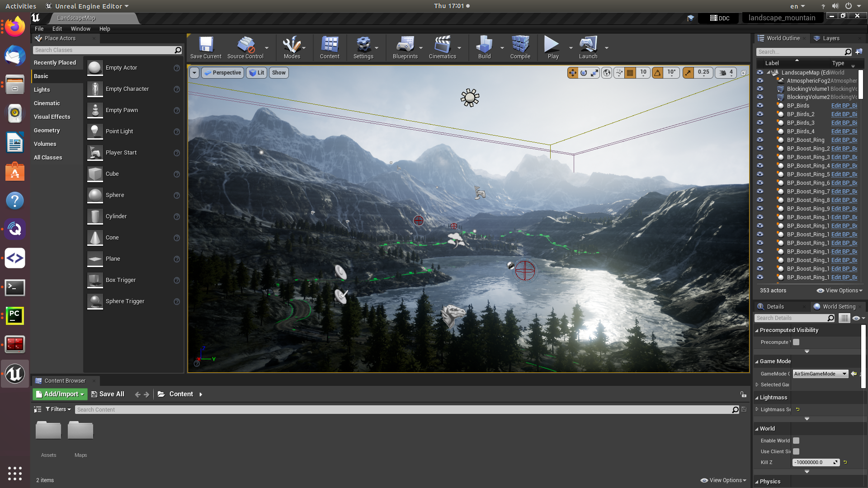Click the Save Current toolbar icon
Image resolution: width=868 pixels, height=488 pixels.
click(206, 47)
